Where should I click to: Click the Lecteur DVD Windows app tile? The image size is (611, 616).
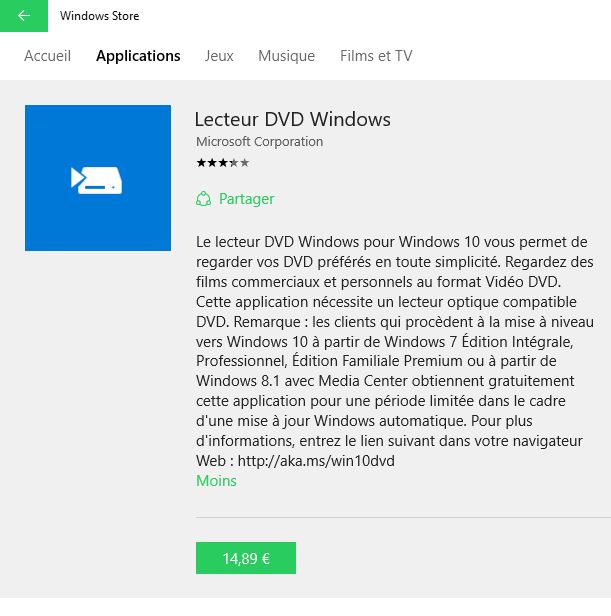click(98, 178)
